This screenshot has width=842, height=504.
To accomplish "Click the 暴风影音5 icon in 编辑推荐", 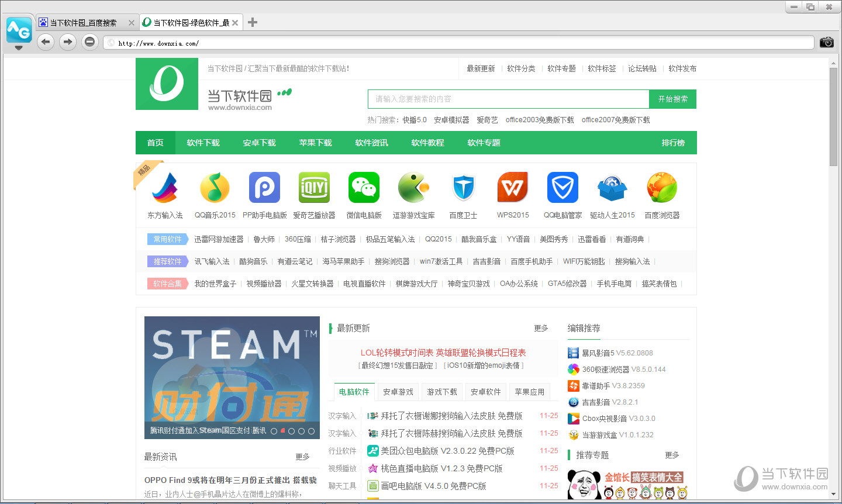I will 573,353.
